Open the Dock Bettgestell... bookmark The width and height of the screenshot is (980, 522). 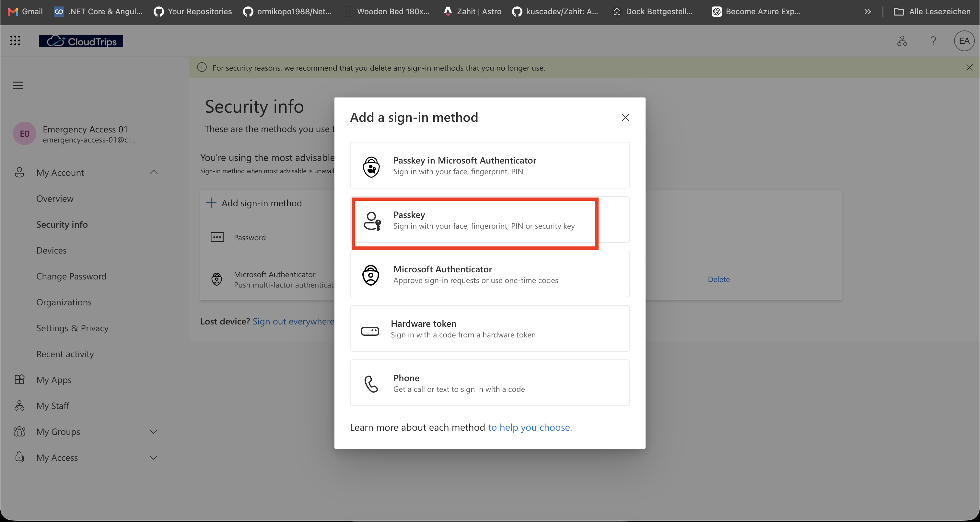point(653,11)
